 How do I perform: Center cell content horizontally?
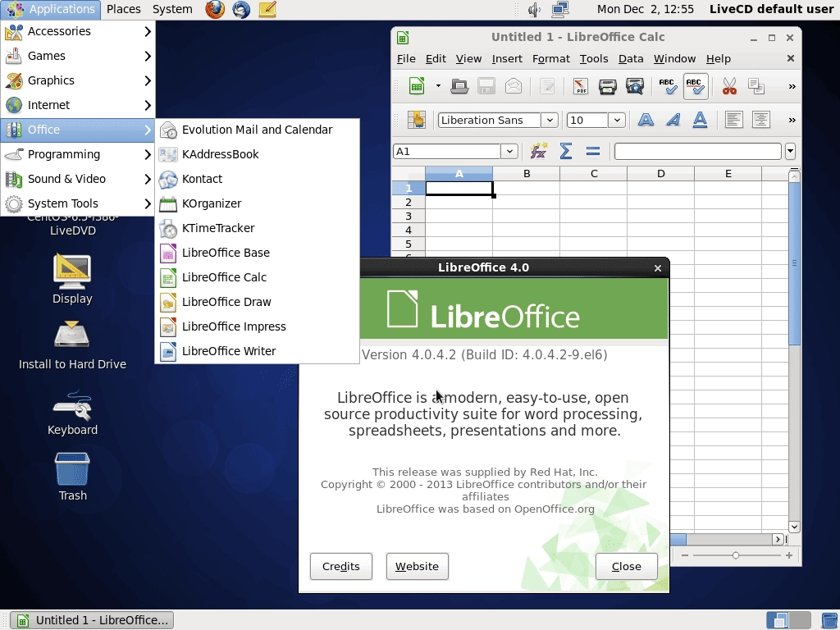(x=760, y=120)
